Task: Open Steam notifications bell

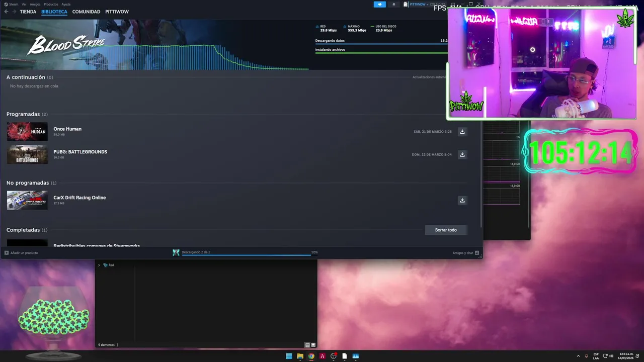Action: tap(393, 5)
